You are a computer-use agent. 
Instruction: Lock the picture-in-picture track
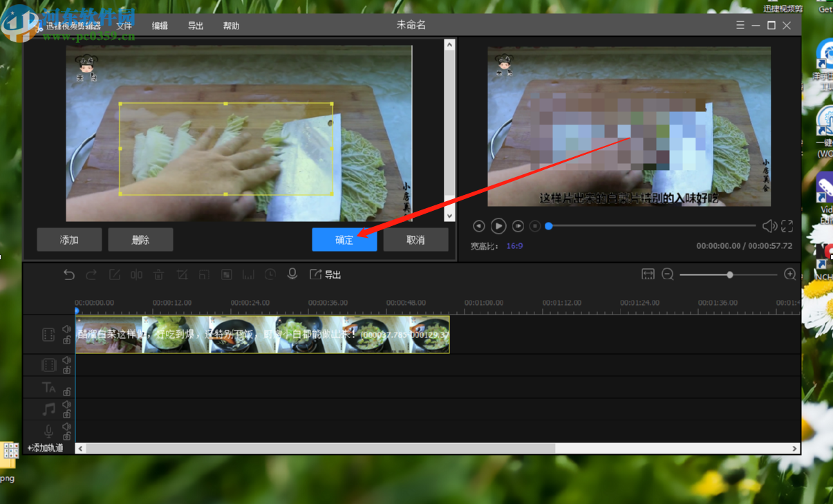click(x=67, y=370)
